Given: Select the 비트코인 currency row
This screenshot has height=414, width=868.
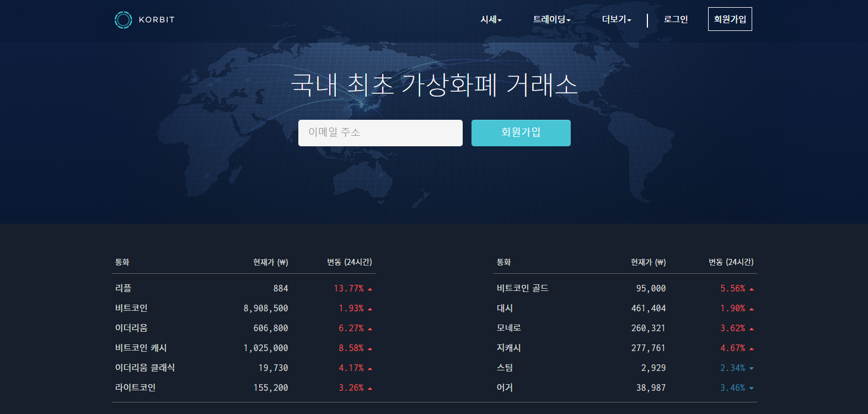Looking at the screenshot, I should point(244,308).
